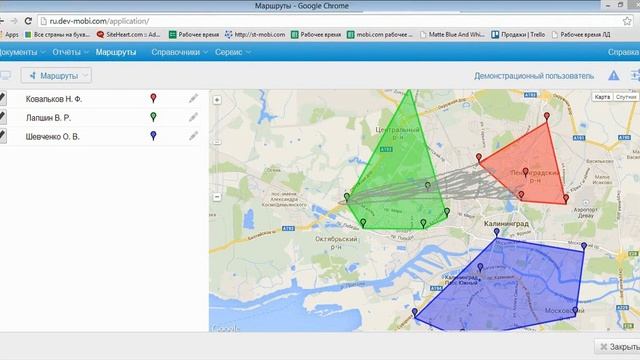Select Лапшин В. Р. row name
Image resolution: width=640 pixels, height=360 pixels.
48,118
